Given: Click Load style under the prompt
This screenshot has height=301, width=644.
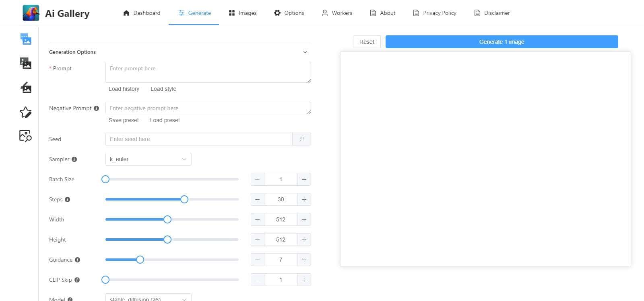Looking at the screenshot, I should tap(163, 89).
